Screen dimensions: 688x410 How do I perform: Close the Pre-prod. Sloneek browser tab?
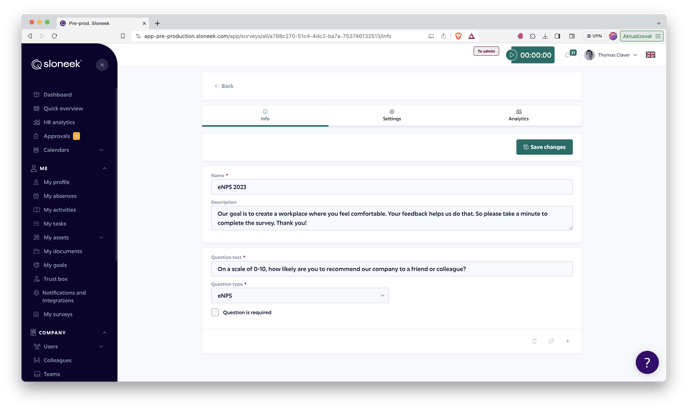point(144,23)
